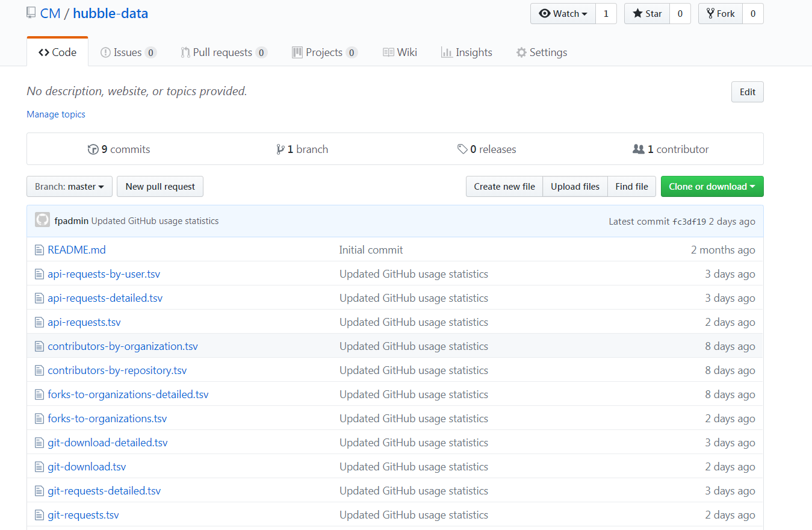Switch to the Issues tab

[128, 52]
